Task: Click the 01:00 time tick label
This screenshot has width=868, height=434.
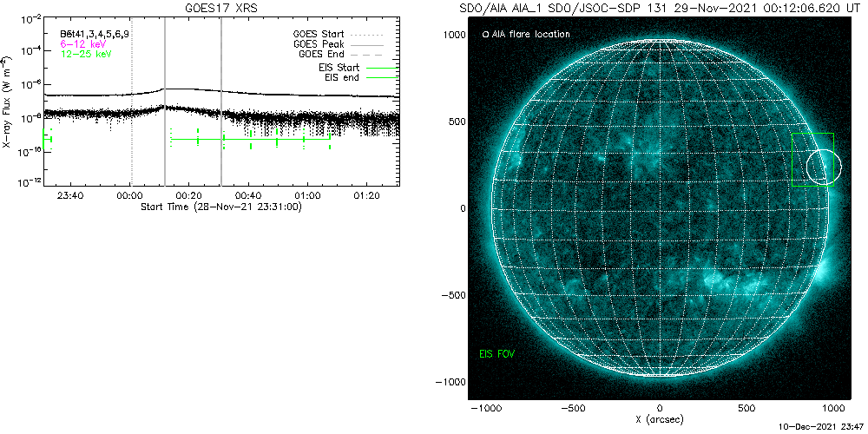Action: (308, 195)
